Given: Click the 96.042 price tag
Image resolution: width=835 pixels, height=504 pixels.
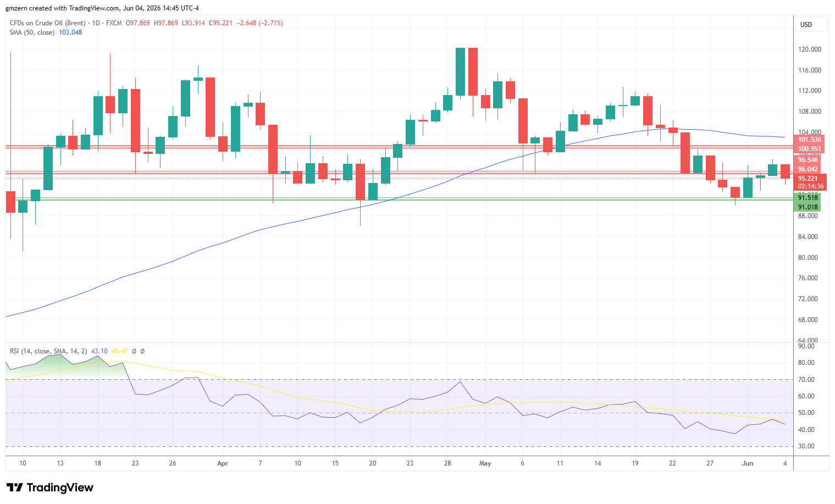Looking at the screenshot, I should pyautogui.click(x=808, y=169).
